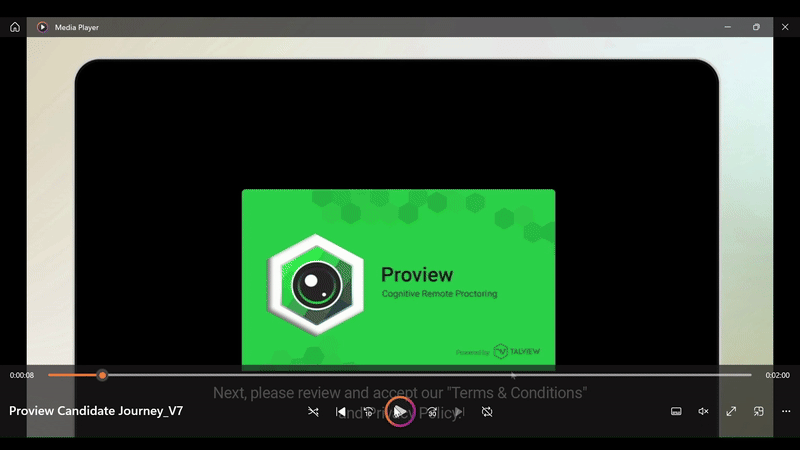Click the Proview video frame
This screenshot has width=800, height=450.
(x=398, y=278)
